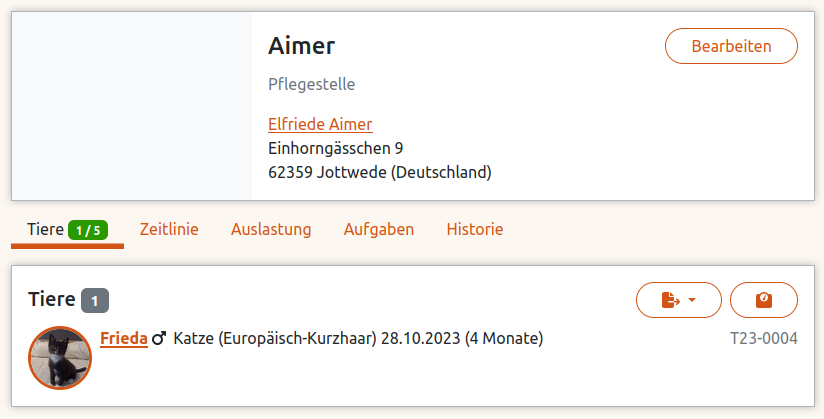This screenshot has height=419, width=824.
Task: Click the male gender symbol beside Frieda
Action: point(159,339)
